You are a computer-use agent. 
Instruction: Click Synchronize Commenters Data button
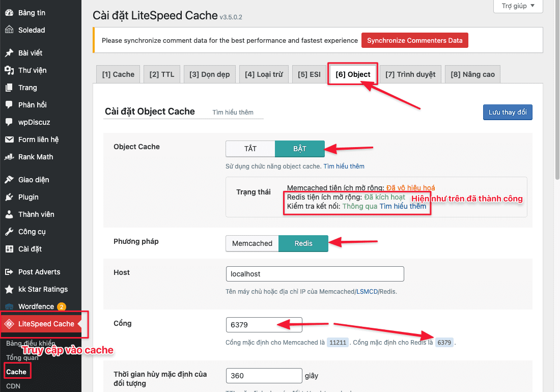(414, 41)
